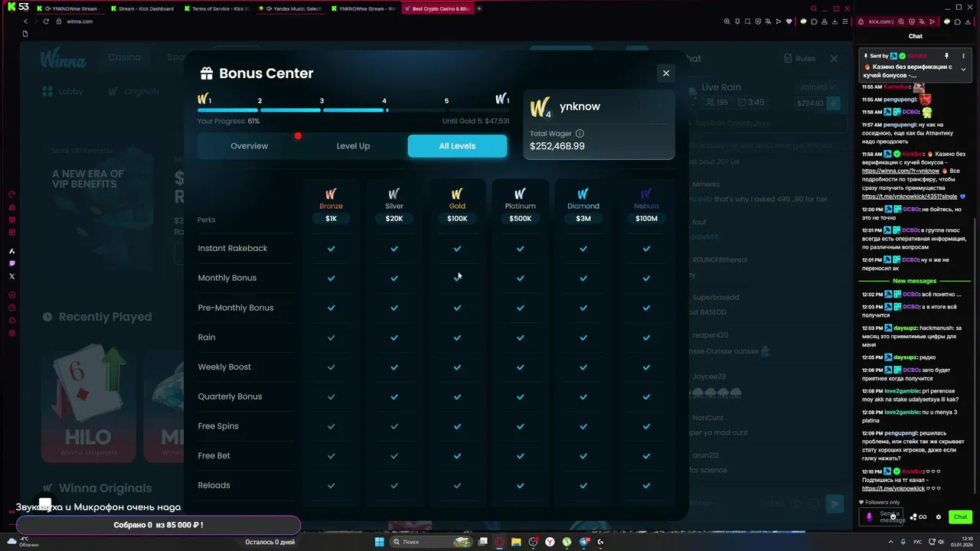
Task: Select the All Levels tab
Action: (x=457, y=146)
